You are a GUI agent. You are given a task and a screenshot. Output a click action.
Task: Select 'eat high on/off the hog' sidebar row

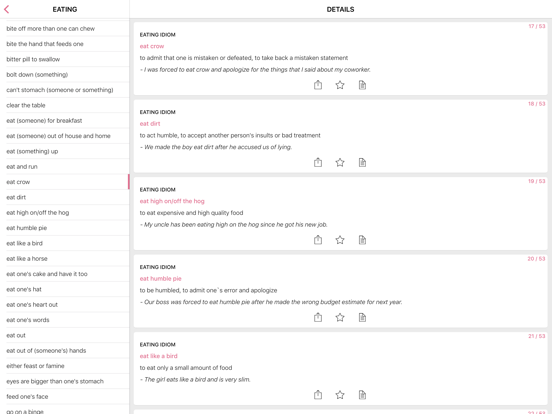(x=65, y=213)
